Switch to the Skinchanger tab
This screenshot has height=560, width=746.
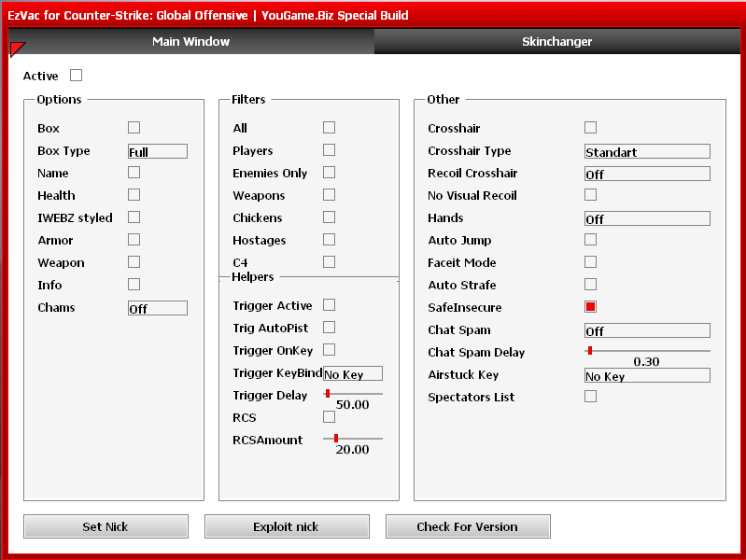(x=556, y=41)
